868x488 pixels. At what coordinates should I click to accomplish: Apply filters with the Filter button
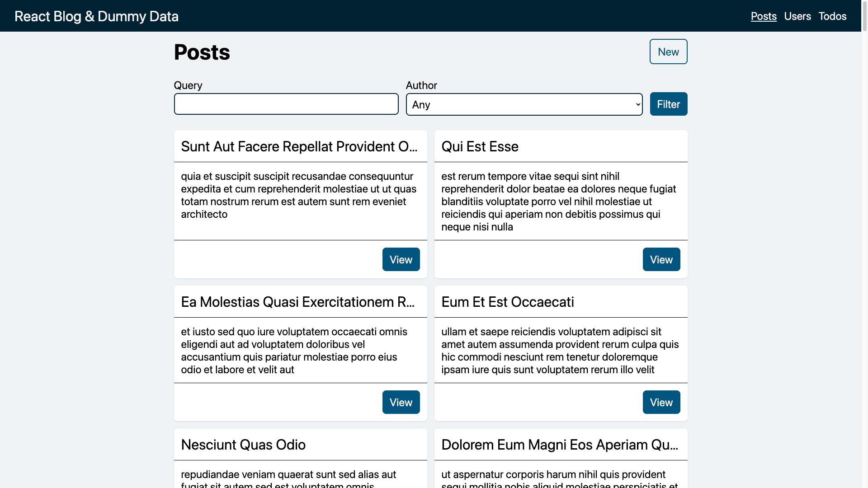[669, 104]
